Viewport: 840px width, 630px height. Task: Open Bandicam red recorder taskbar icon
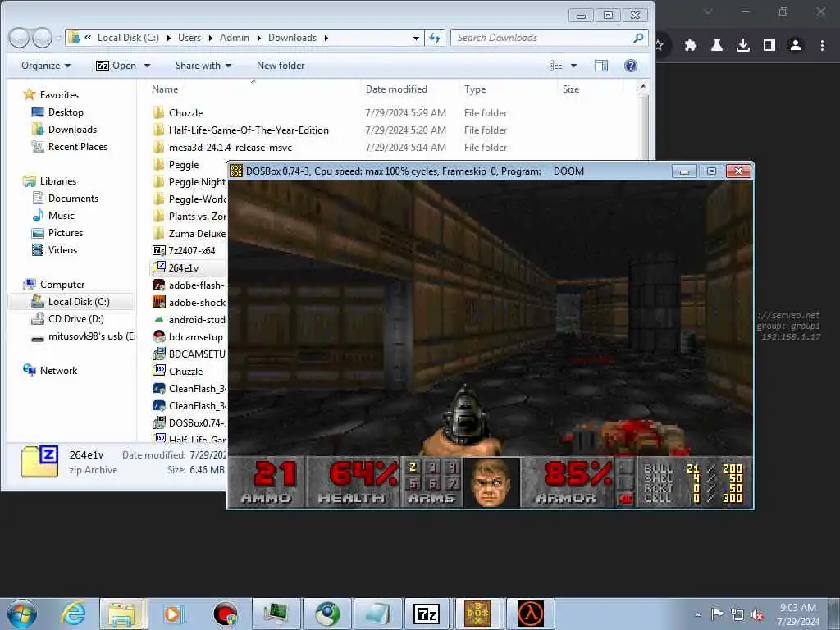225,614
